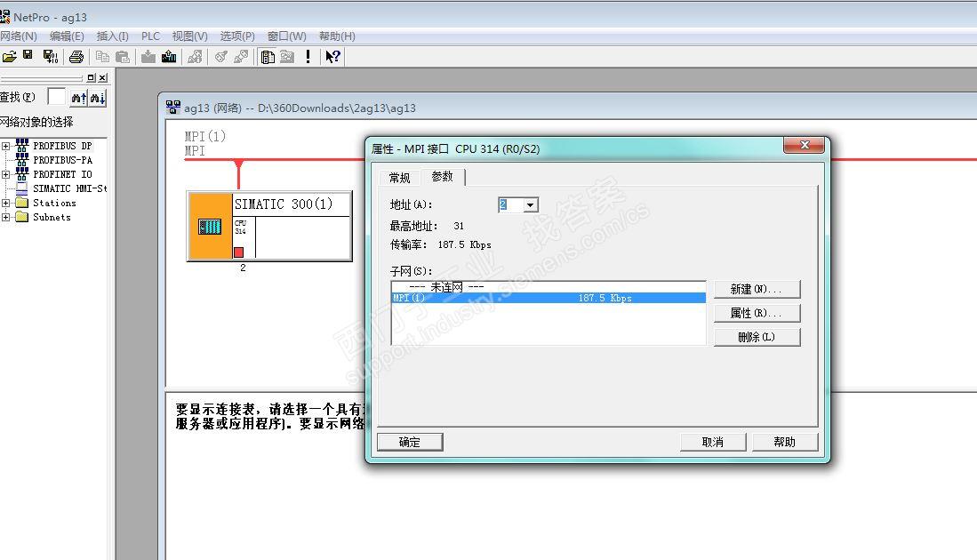Select MPI(1) subnet in the list
Image resolution: width=977 pixels, height=560 pixels.
point(462,298)
